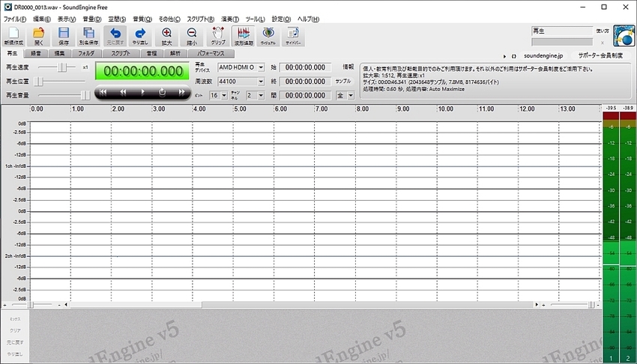Open the soundengine.jp link
Viewport: 637px width, 364px height.
pyautogui.click(x=543, y=56)
